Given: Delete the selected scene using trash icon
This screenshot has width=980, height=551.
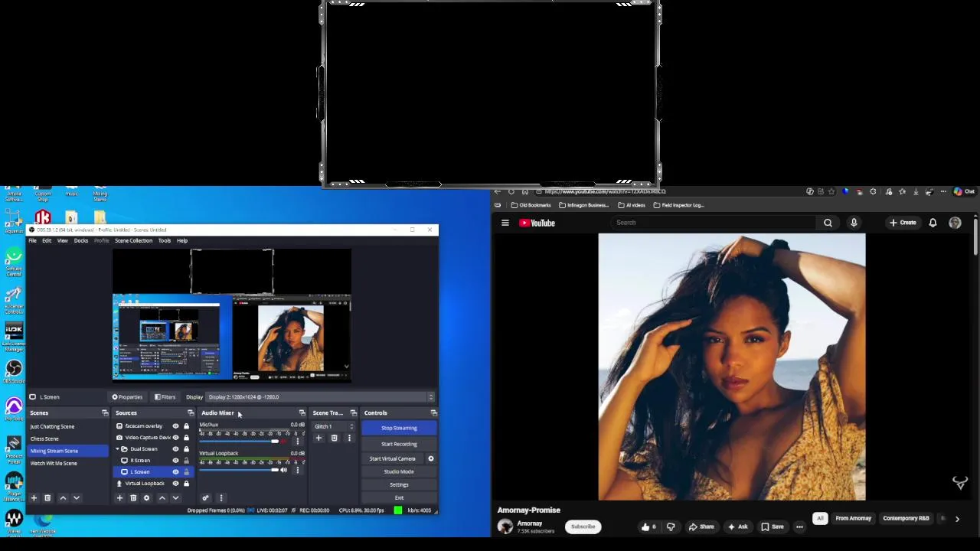Looking at the screenshot, I should 47,498.
